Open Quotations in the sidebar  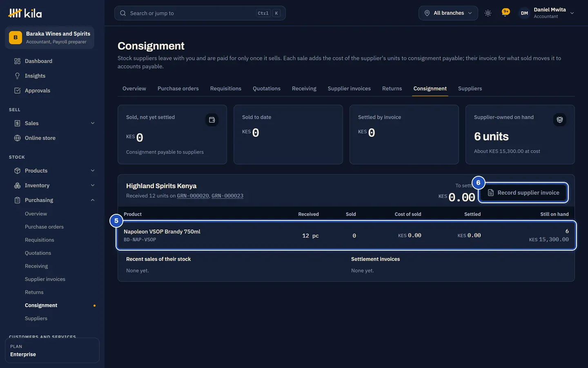pos(38,253)
